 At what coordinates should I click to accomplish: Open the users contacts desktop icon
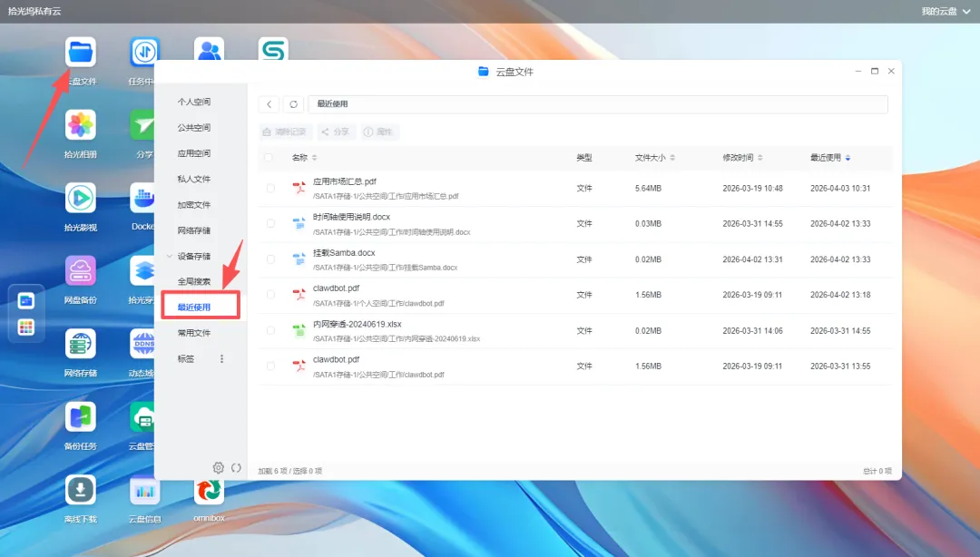(209, 49)
